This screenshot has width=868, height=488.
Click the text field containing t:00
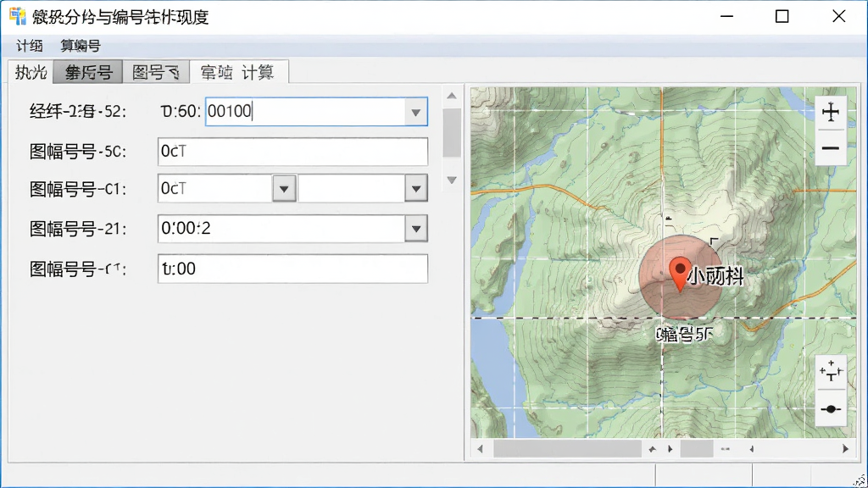[x=292, y=269]
